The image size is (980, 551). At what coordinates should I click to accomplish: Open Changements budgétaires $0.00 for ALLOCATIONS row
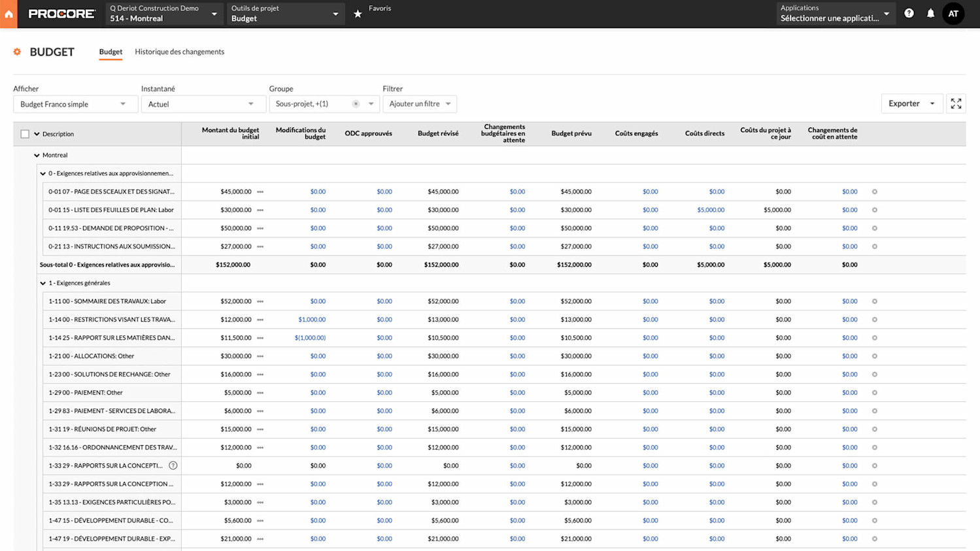[517, 356]
